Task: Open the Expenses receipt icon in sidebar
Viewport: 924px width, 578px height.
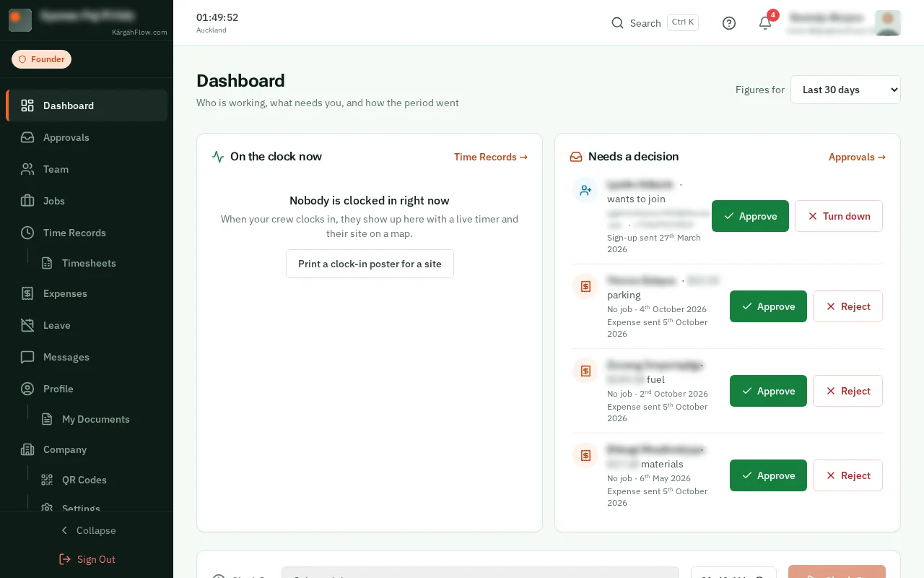Action: [27, 293]
